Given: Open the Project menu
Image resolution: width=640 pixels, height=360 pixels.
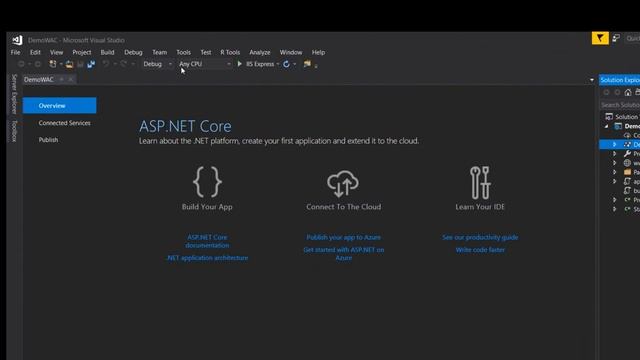Looking at the screenshot, I should pyautogui.click(x=82, y=52).
